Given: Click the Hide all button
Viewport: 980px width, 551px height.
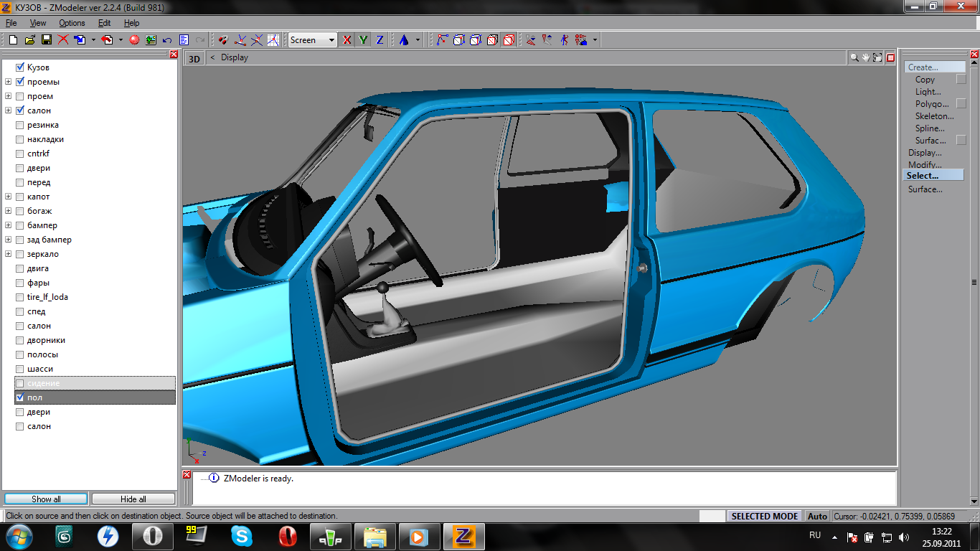Looking at the screenshot, I should (x=133, y=499).
